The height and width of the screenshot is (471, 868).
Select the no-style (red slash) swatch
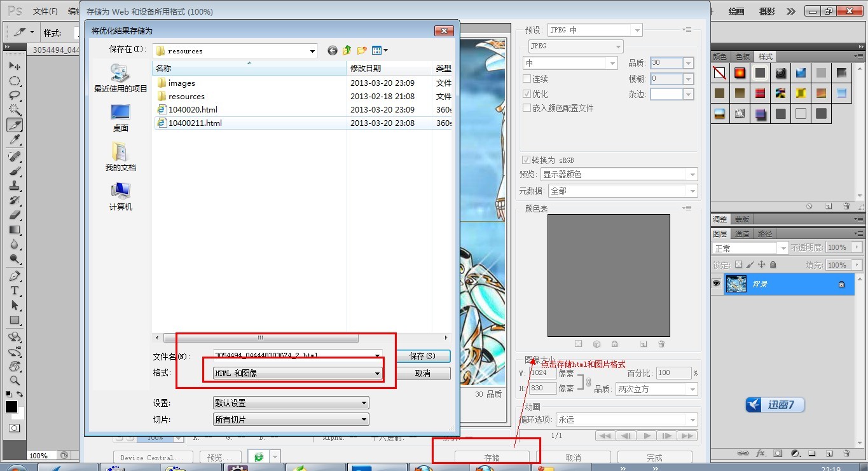719,73
